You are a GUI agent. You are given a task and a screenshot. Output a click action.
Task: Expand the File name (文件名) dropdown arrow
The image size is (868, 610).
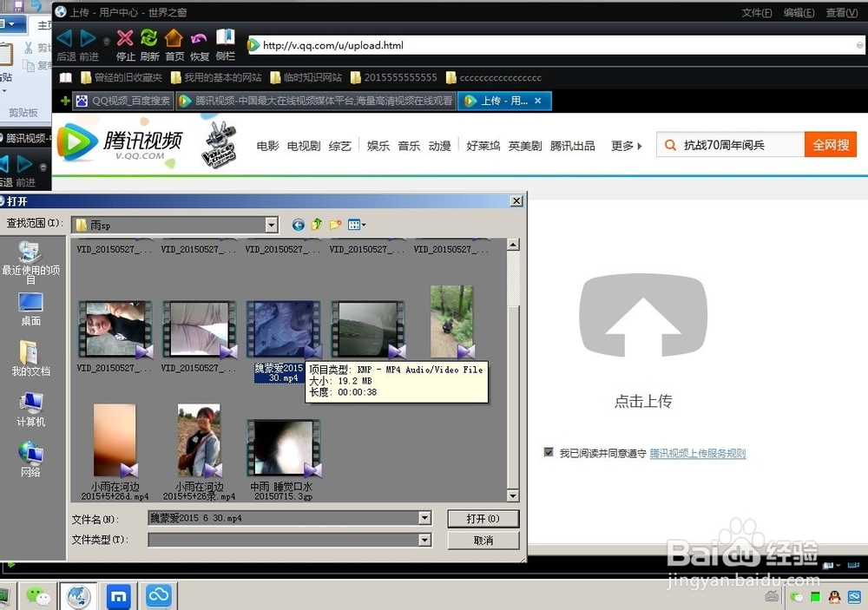coord(424,518)
